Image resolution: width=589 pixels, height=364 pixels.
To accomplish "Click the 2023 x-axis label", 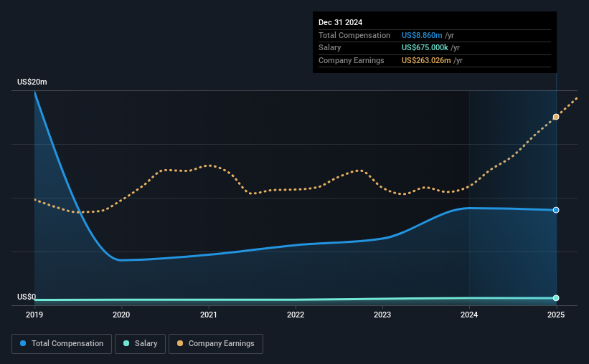I will [382, 315].
